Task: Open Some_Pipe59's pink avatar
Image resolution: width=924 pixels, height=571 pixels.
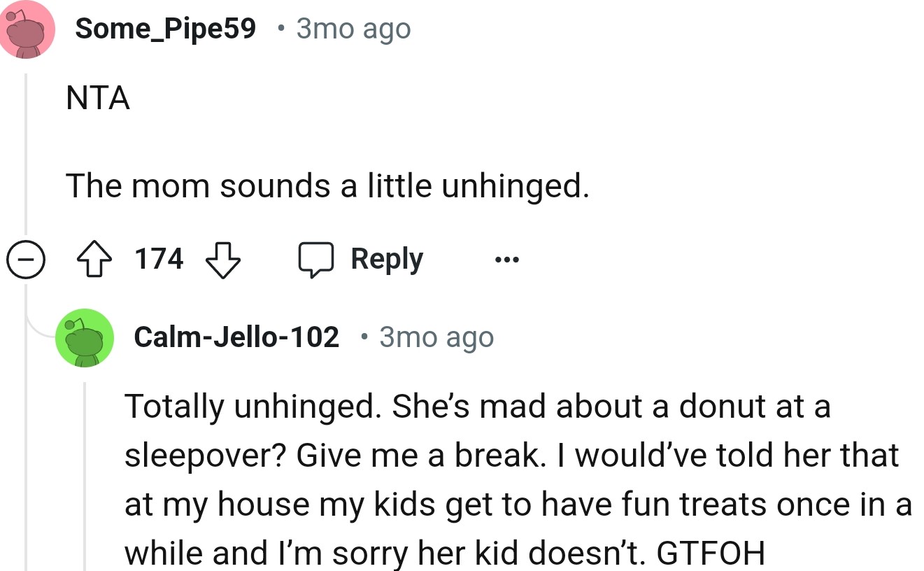Action: coord(27,29)
